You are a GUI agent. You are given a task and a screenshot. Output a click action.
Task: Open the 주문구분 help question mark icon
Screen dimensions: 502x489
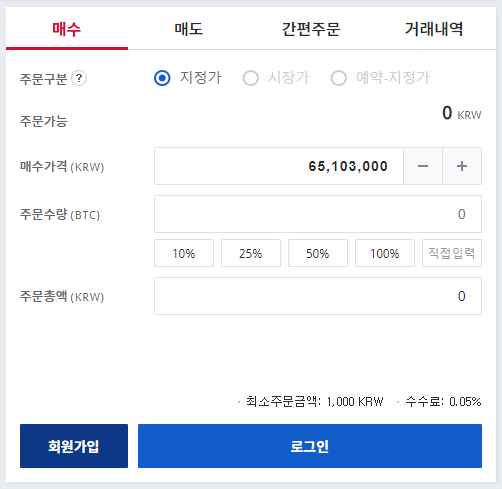[x=79, y=79]
